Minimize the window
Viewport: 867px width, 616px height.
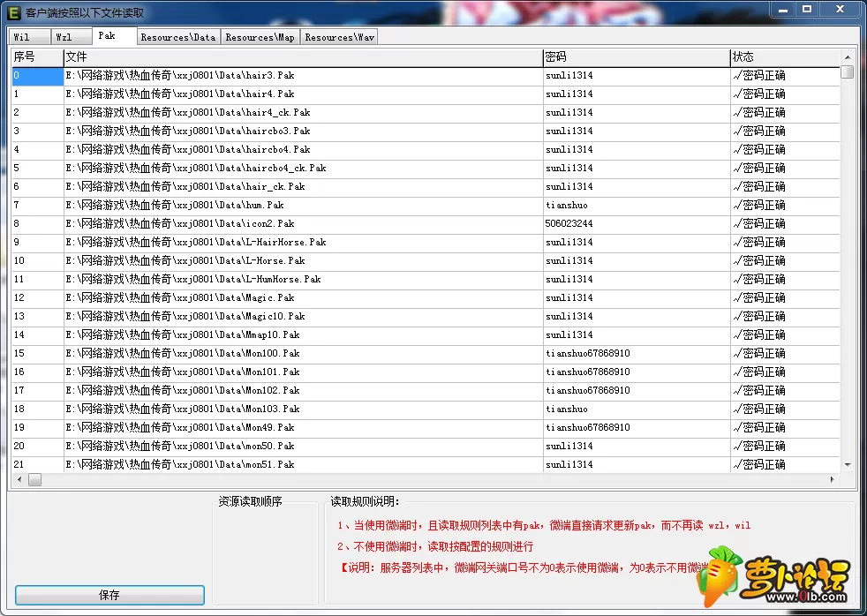(x=783, y=10)
